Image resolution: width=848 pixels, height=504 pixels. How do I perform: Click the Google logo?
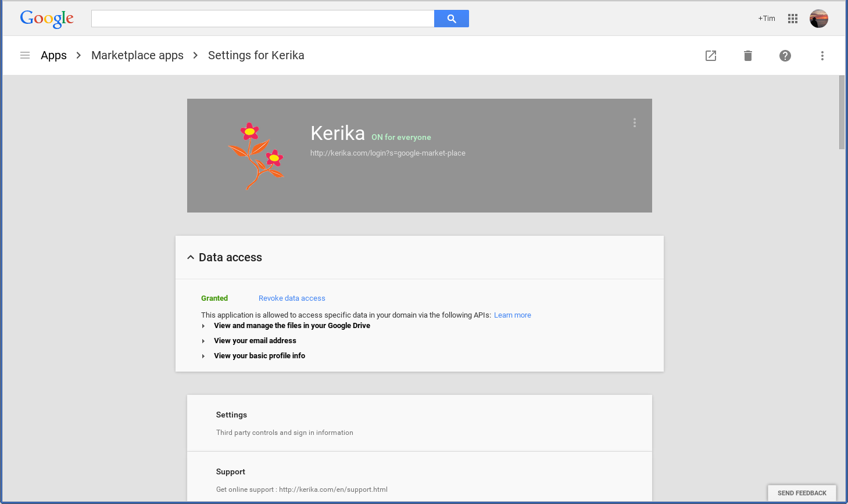46,19
